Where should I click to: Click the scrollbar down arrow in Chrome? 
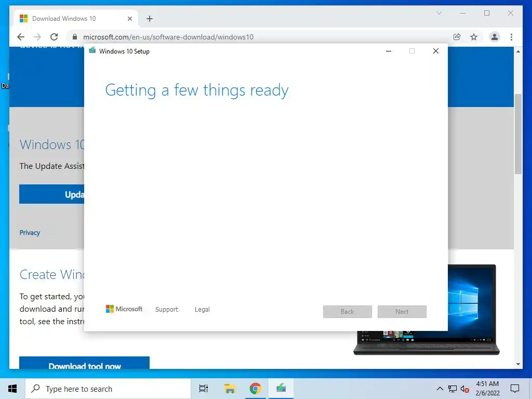518,364
